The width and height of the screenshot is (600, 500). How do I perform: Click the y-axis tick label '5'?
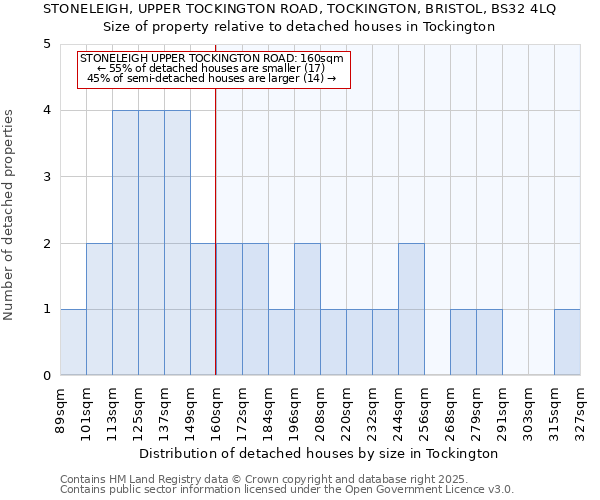(x=47, y=44)
